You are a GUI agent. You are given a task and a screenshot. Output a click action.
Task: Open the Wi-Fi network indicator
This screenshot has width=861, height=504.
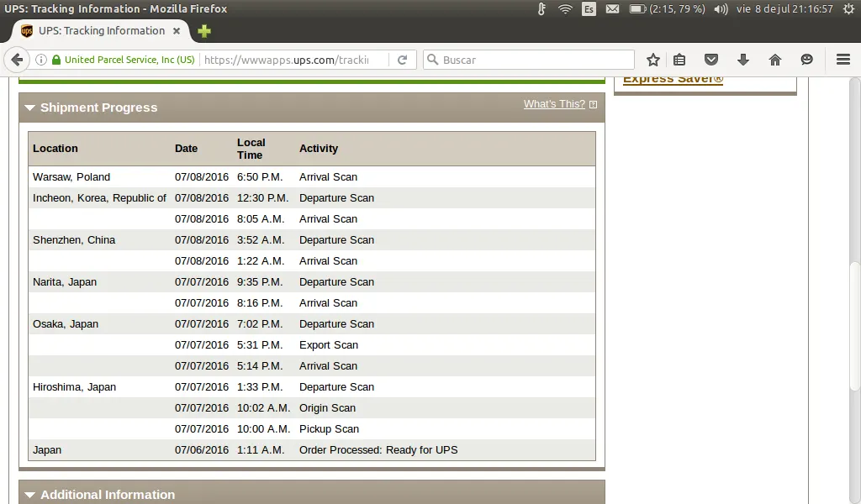[x=565, y=8]
